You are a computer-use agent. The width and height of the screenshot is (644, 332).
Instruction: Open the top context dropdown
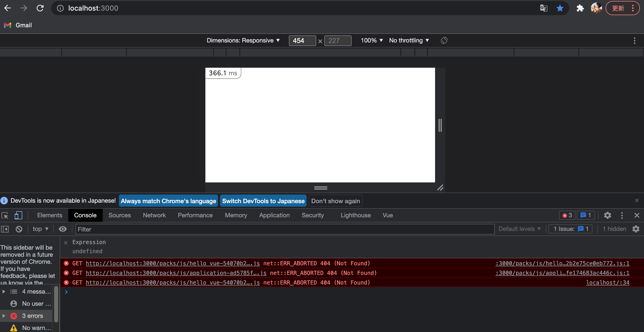(40, 229)
